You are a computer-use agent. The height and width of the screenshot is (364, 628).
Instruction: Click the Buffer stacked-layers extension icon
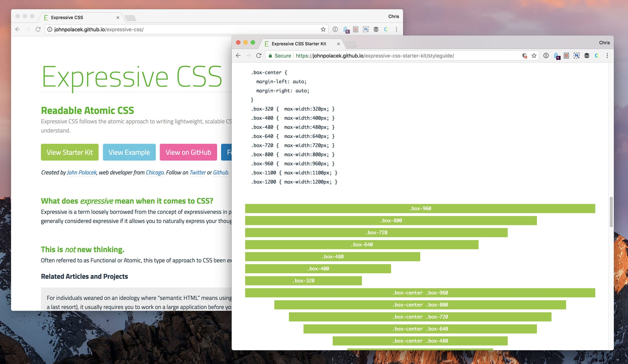pos(587,56)
